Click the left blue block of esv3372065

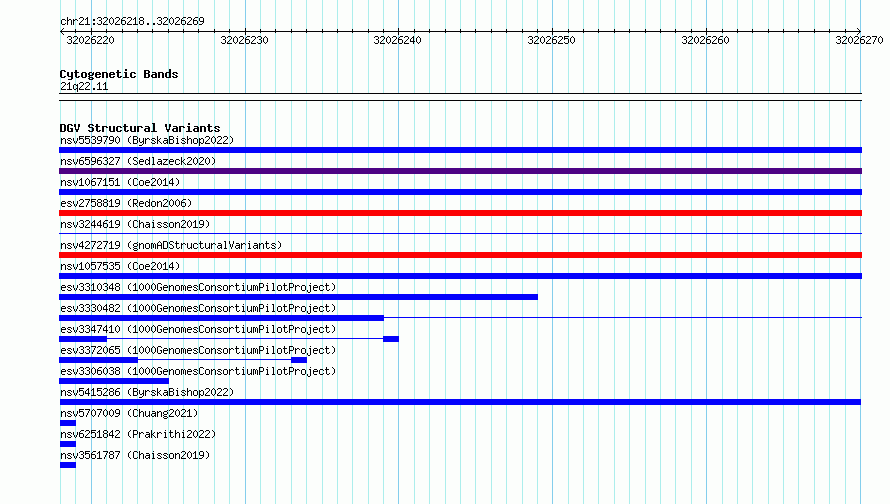pos(98,360)
